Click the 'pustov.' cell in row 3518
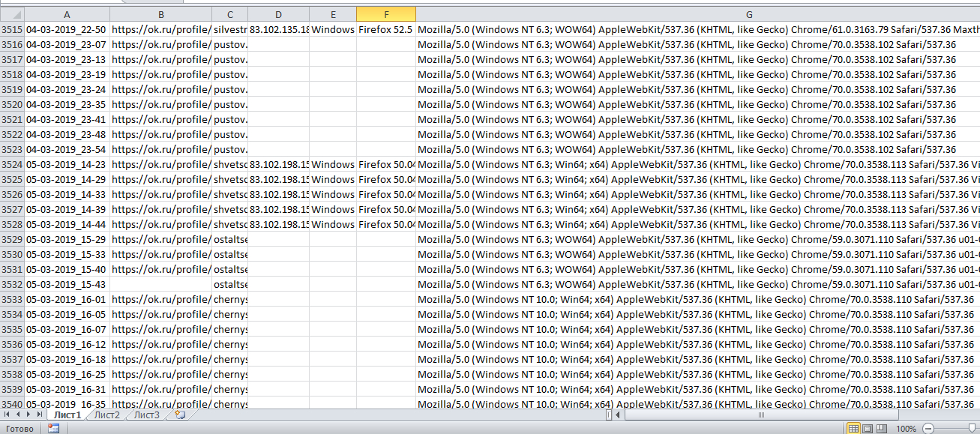980x434 pixels. pos(229,74)
